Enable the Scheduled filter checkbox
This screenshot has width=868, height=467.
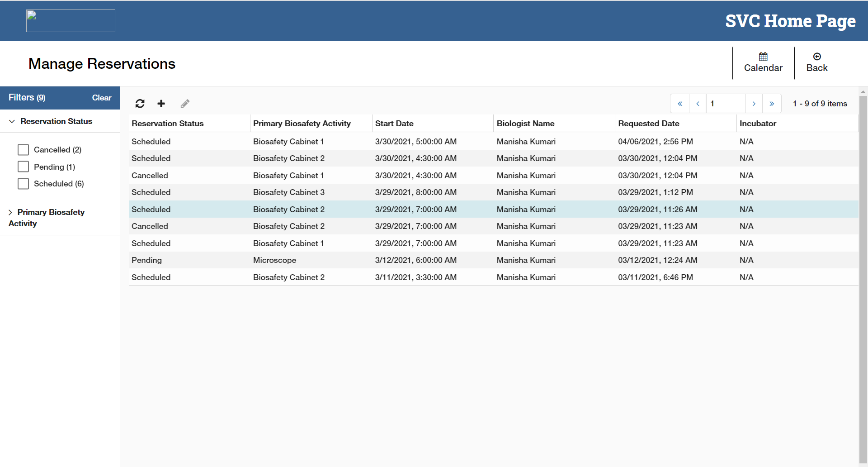coord(24,184)
